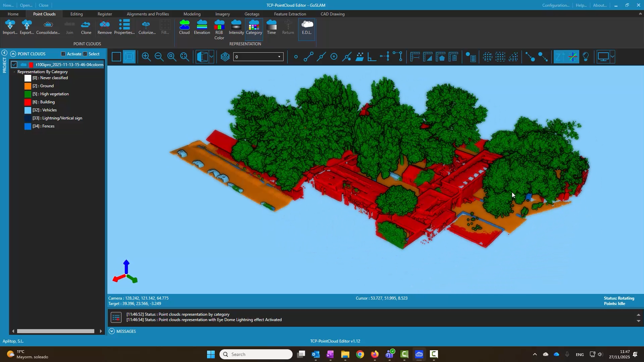Select the Import point clouds tool
This screenshot has height=362, width=644.
pos(10,27)
